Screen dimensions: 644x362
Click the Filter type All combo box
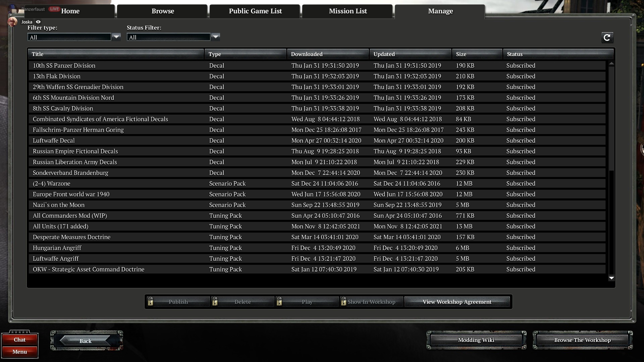(69, 37)
